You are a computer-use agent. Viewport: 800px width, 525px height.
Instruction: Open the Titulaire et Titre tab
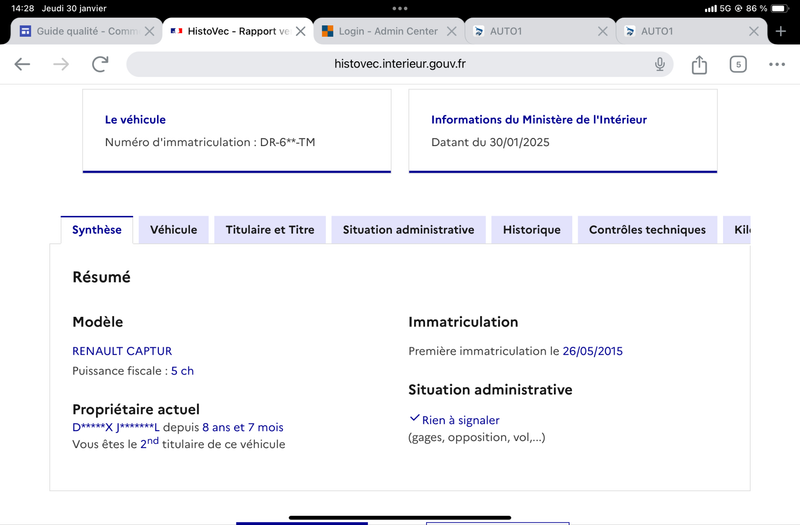pos(270,230)
